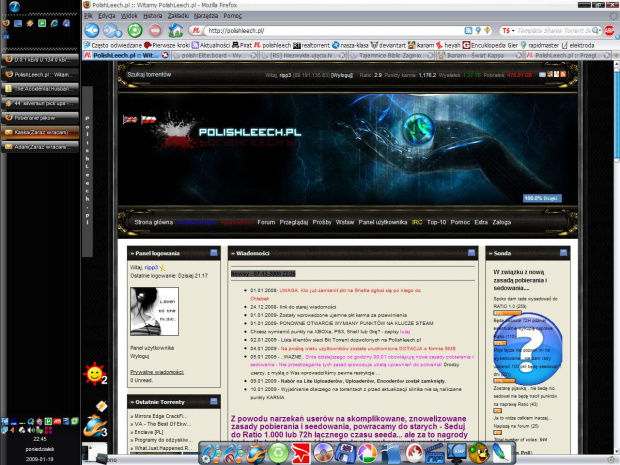620x465 pixels.
Task: Click the Mirrors Edge CrackFi torrent entry
Action: 161,416
